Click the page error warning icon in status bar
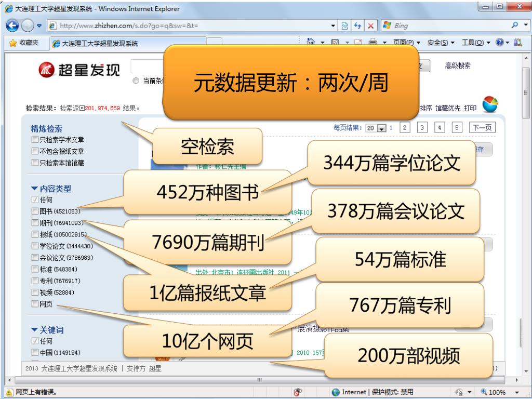Viewport: 532px width, 399px height. (x=10, y=392)
